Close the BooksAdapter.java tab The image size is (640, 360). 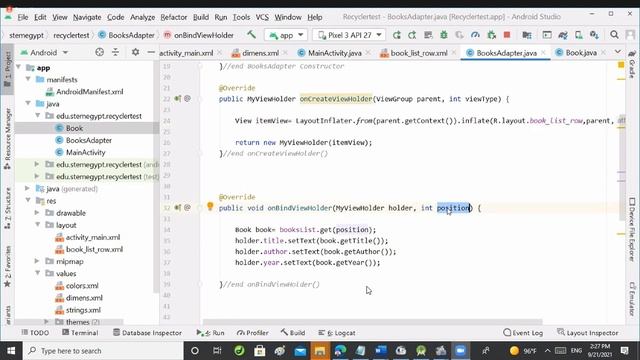543,53
